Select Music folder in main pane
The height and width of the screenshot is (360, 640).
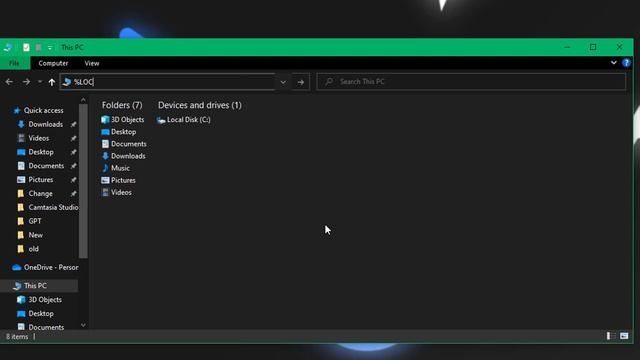[x=116, y=168]
